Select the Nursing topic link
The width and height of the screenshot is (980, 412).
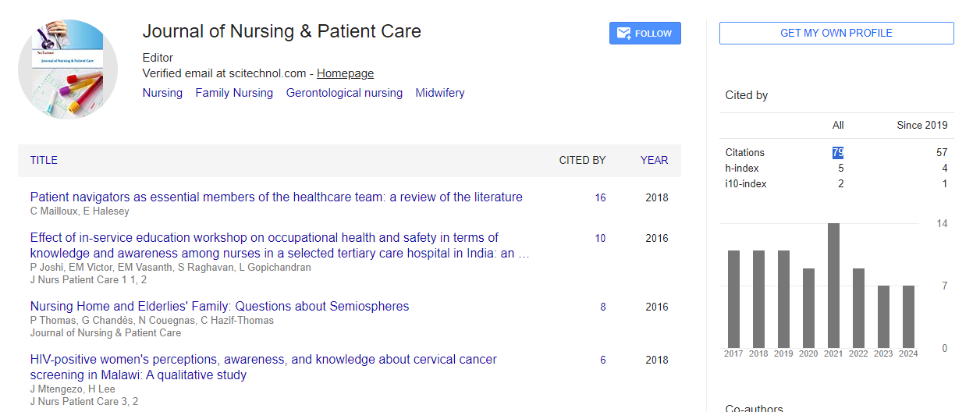pos(162,93)
